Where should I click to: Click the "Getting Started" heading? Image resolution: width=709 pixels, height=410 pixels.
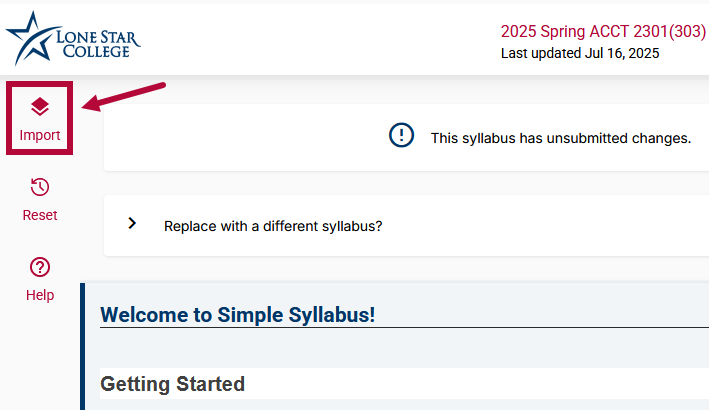[173, 383]
